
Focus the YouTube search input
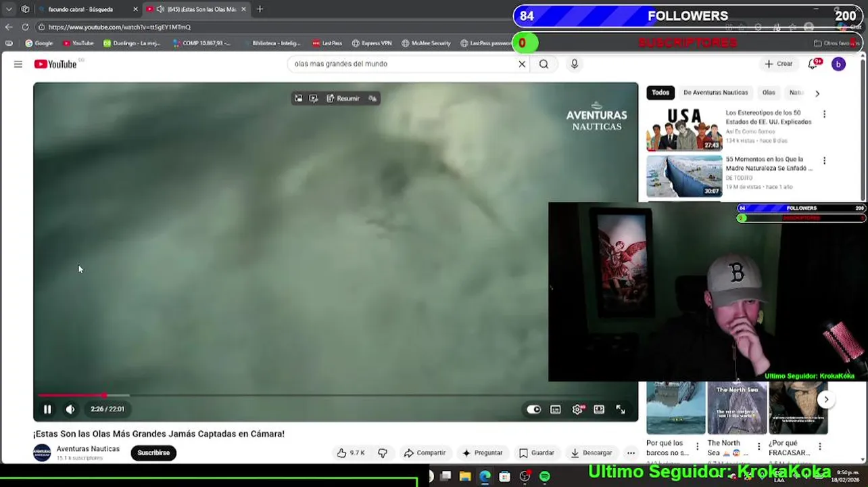[x=402, y=64]
